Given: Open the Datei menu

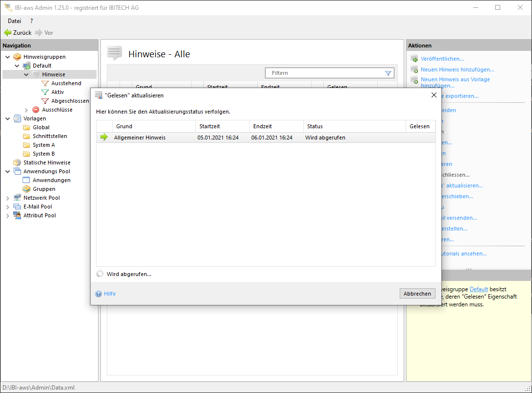Looking at the screenshot, I should (x=14, y=21).
